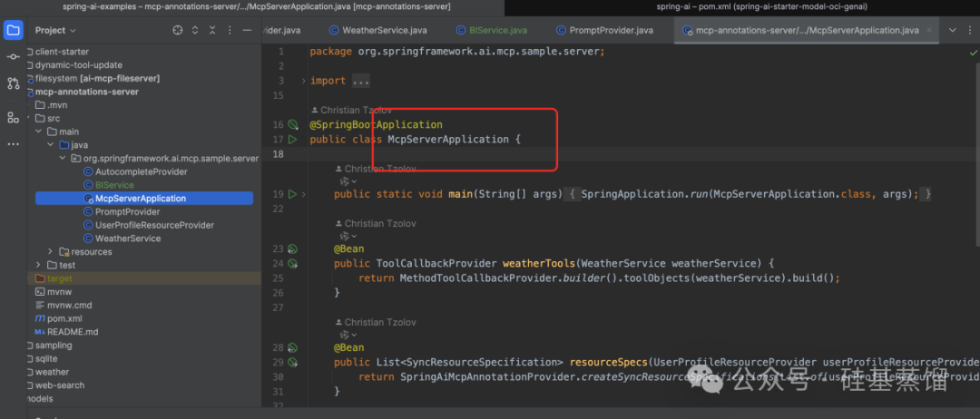Image resolution: width=980 pixels, height=419 pixels.
Task: Switch to spring-ai pom.xml window tab
Action: (762, 7)
